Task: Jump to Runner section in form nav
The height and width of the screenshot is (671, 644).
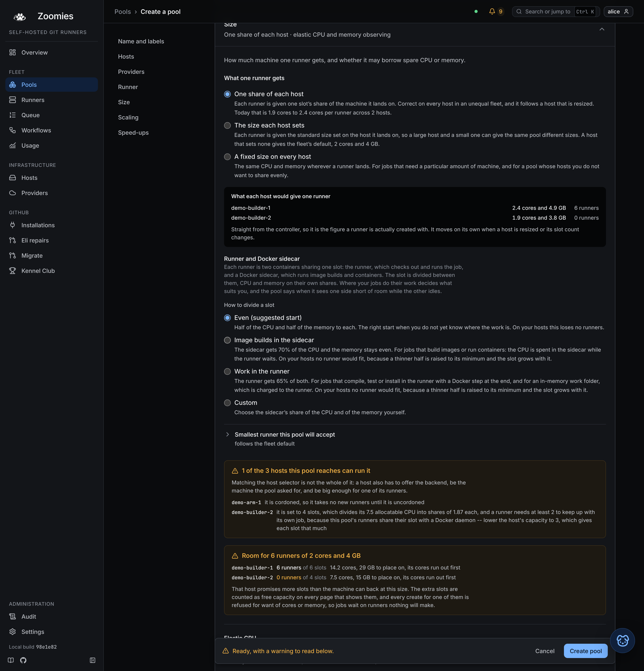Action: point(128,87)
